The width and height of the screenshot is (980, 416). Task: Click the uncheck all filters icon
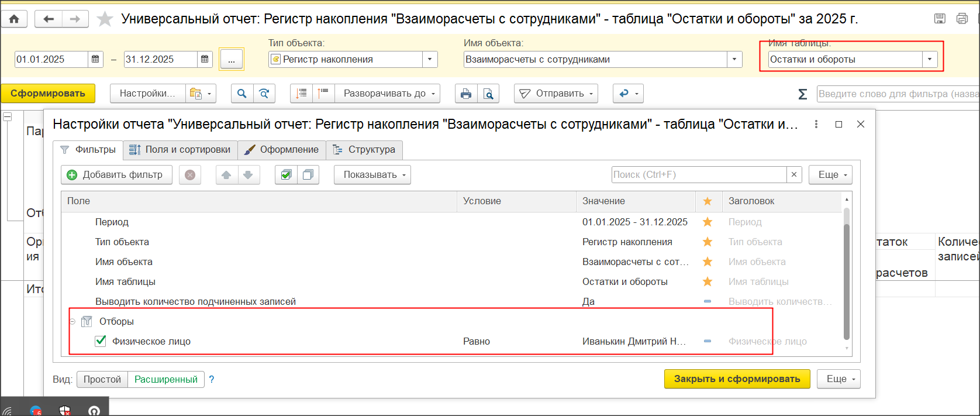(x=308, y=175)
